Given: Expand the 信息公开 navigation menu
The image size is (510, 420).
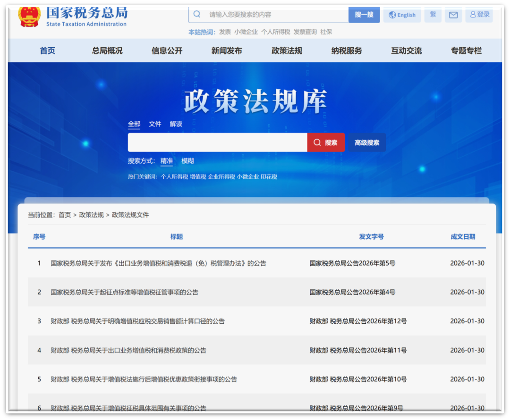Looking at the screenshot, I should pos(167,51).
